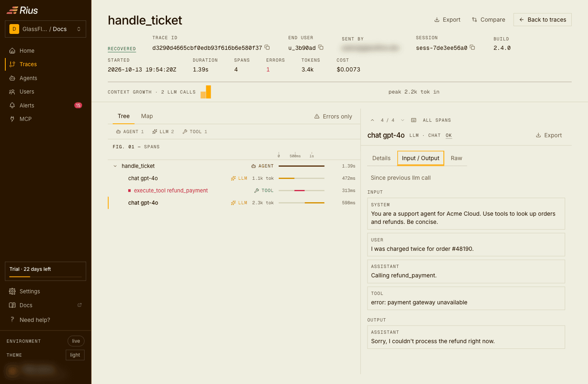This screenshot has width=588, height=384.
Task: Select the chat gpt-4o 1.1k tok span
Action: [234, 179]
